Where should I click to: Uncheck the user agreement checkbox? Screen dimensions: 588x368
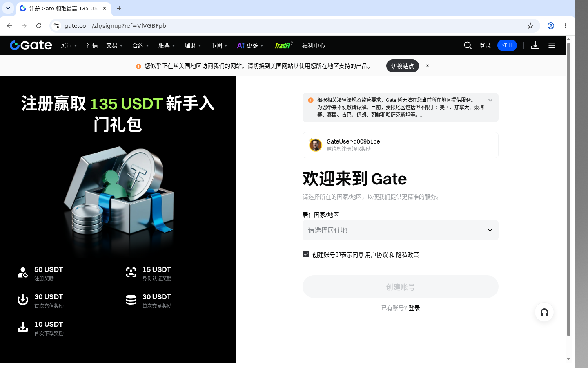[306, 254]
